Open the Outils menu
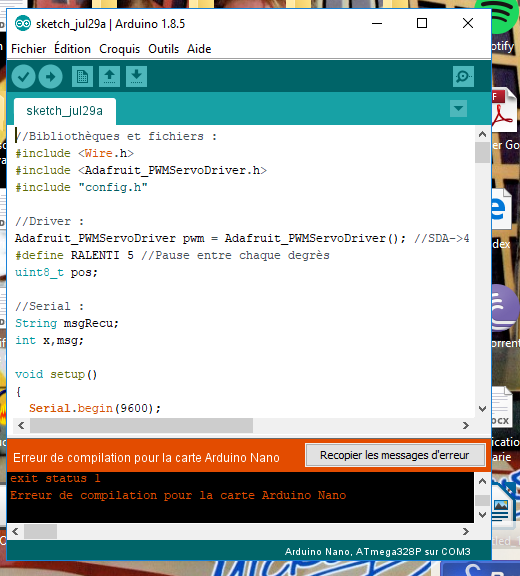Screen dimensions: 520x576 (x=163, y=49)
